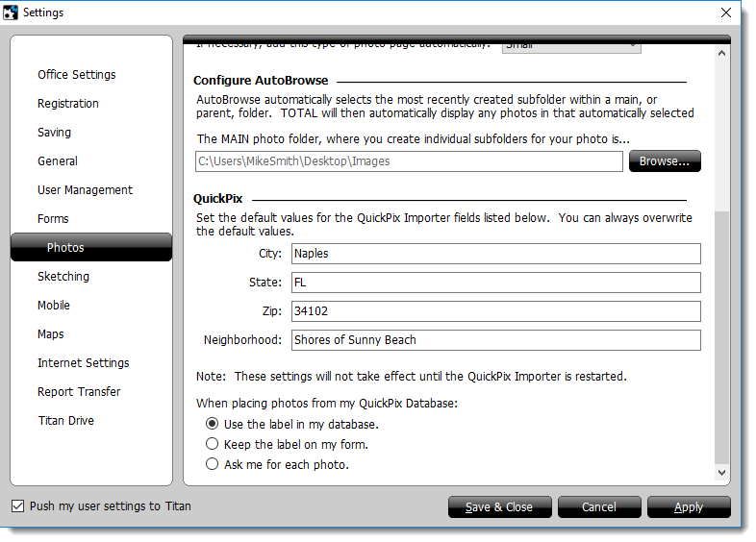Open the Titan Drive settings

pyautogui.click(x=65, y=421)
